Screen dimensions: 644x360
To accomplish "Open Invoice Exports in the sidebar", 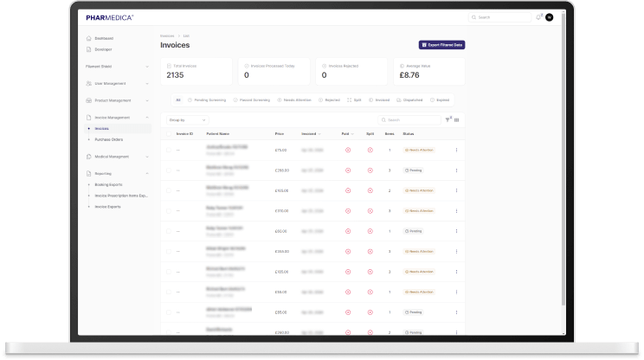I will point(107,207).
